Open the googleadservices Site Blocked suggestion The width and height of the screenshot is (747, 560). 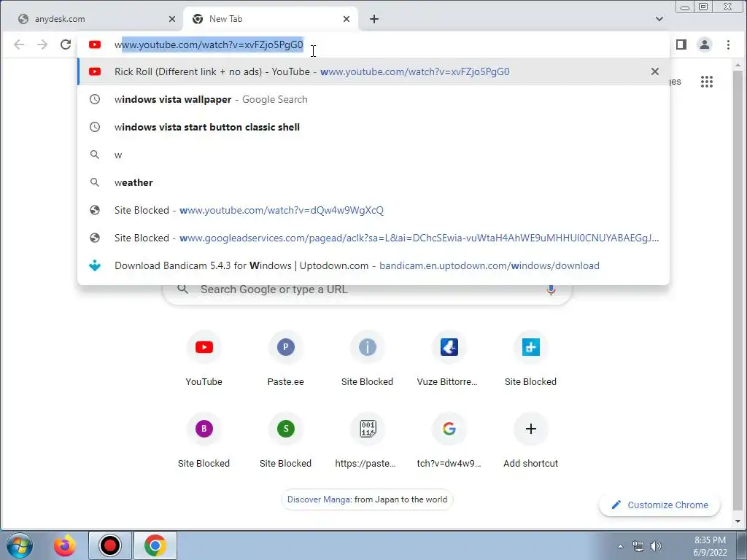(x=373, y=238)
